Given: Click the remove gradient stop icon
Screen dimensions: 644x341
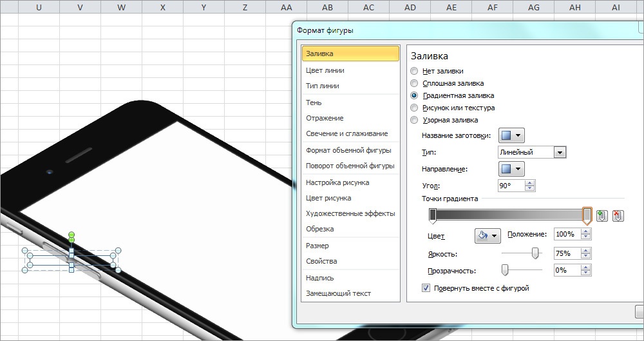Looking at the screenshot, I should (618, 215).
